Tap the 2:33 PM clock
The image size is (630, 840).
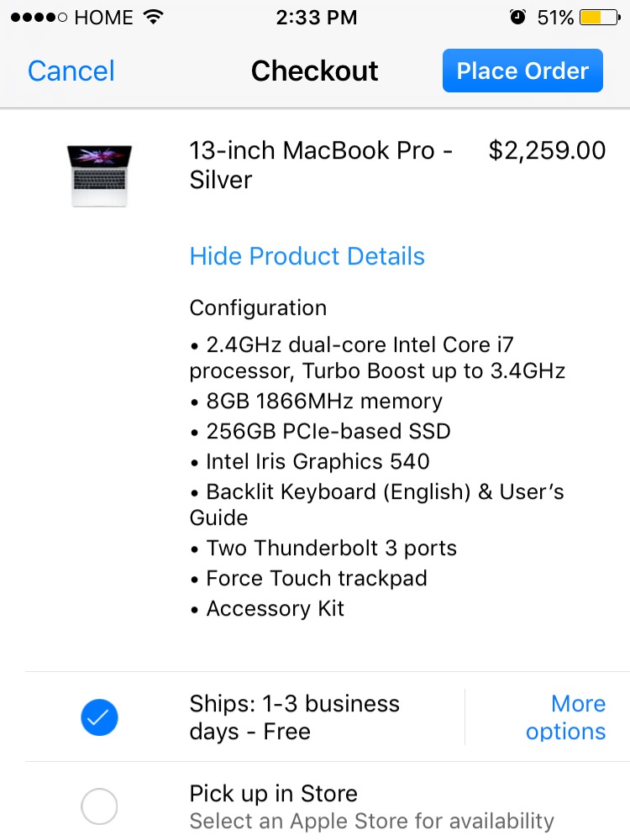(316, 17)
